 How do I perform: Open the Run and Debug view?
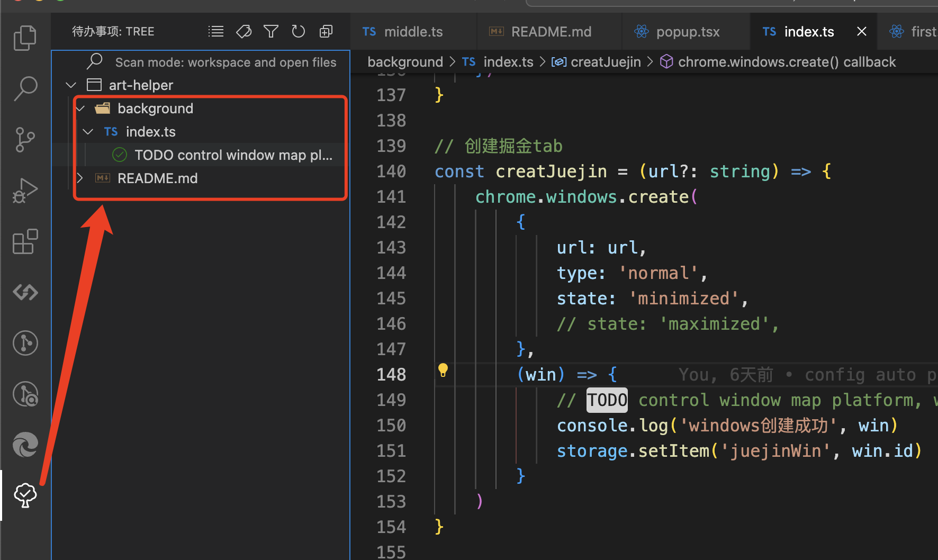click(x=25, y=190)
